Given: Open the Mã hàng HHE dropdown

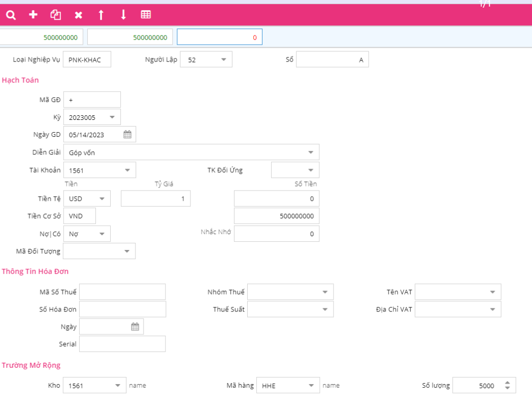Looking at the screenshot, I should 311,386.
